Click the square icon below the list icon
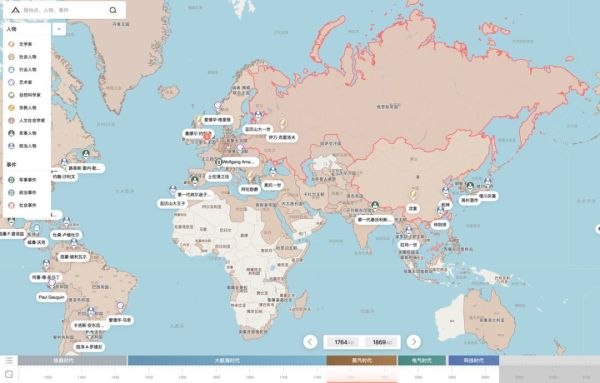 click(x=9, y=374)
